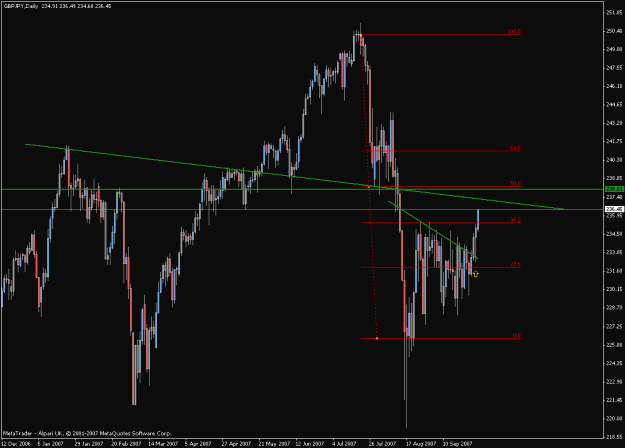Select the 50.0 Fibonacci level label

tap(515, 183)
